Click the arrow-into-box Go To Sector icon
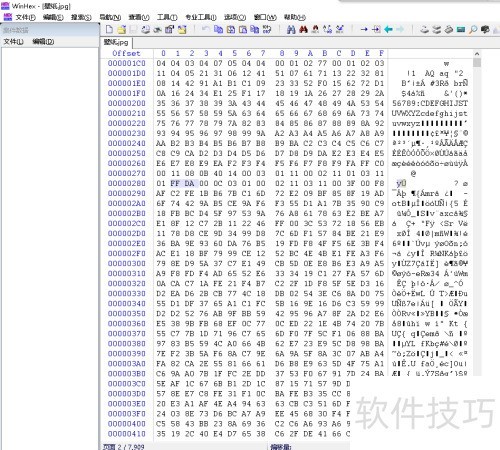 coord(376,30)
